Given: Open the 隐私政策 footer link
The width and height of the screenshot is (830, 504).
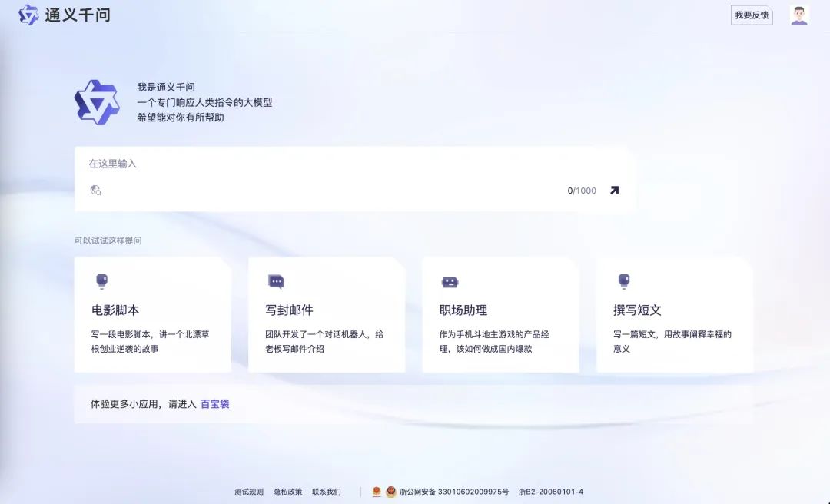Looking at the screenshot, I should [x=287, y=492].
